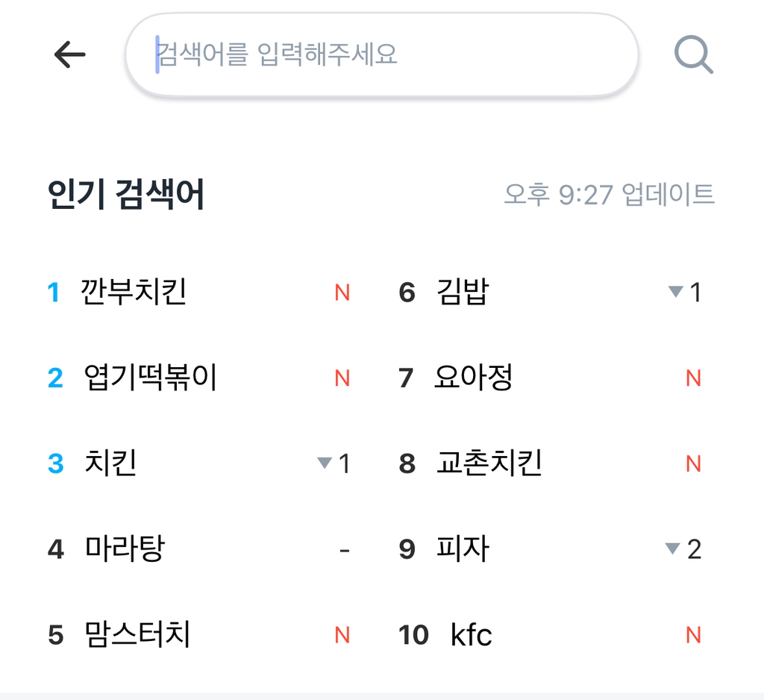Tap the red N badge beside kfc
Image resolution: width=764 pixels, height=700 pixels.
pos(693,636)
